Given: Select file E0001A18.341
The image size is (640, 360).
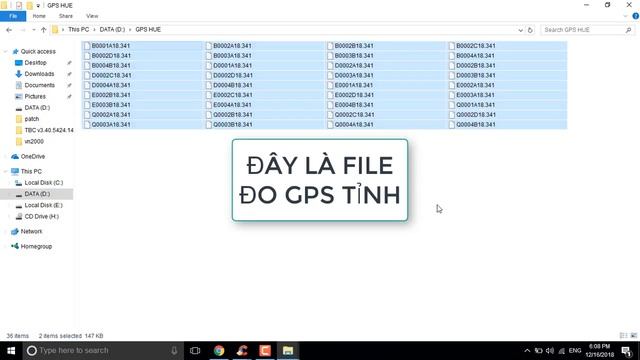Looking at the screenshot, I should pos(354,85).
